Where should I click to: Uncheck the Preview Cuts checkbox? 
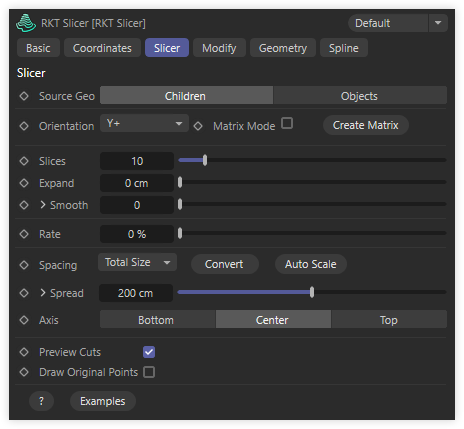tap(149, 352)
